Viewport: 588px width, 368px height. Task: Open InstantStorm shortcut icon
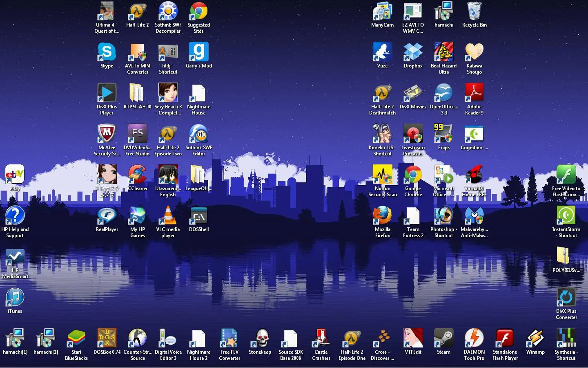coord(566,215)
